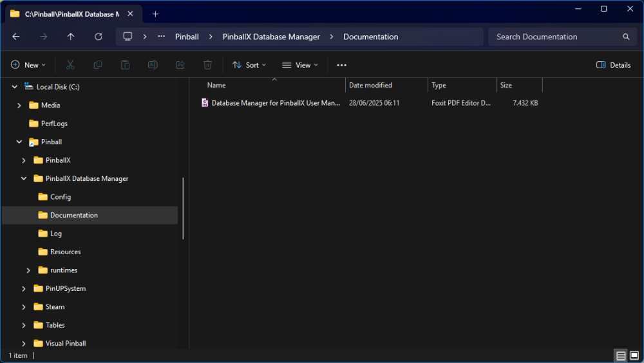Collapse the PinballX Database Manager node
Viewport: 644px width, 363px height.
click(23, 179)
